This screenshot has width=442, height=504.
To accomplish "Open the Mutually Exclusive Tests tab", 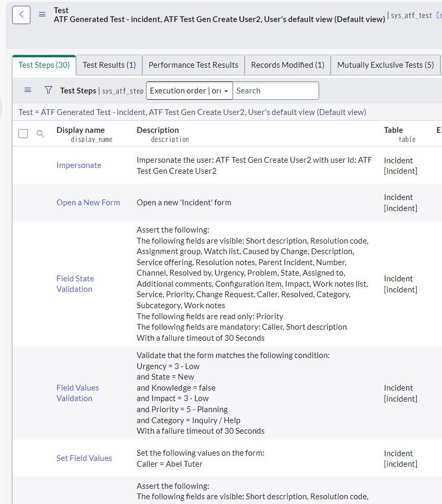I will (385, 65).
